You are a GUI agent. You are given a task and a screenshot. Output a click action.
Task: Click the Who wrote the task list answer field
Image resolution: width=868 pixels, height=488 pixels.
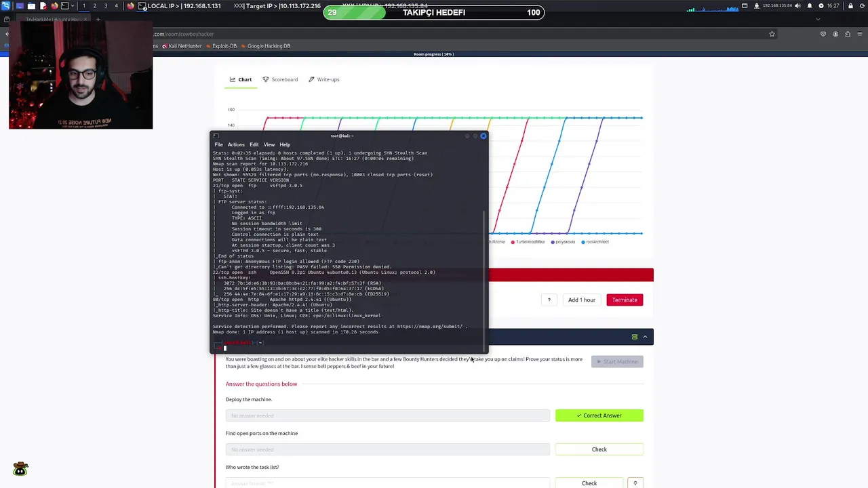(387, 483)
